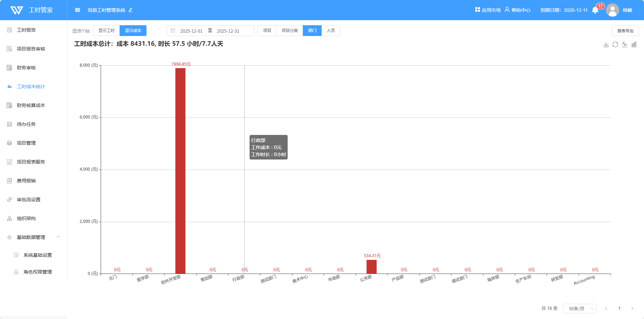Switch chart to line view icon
644x319 pixels.
coord(624,44)
